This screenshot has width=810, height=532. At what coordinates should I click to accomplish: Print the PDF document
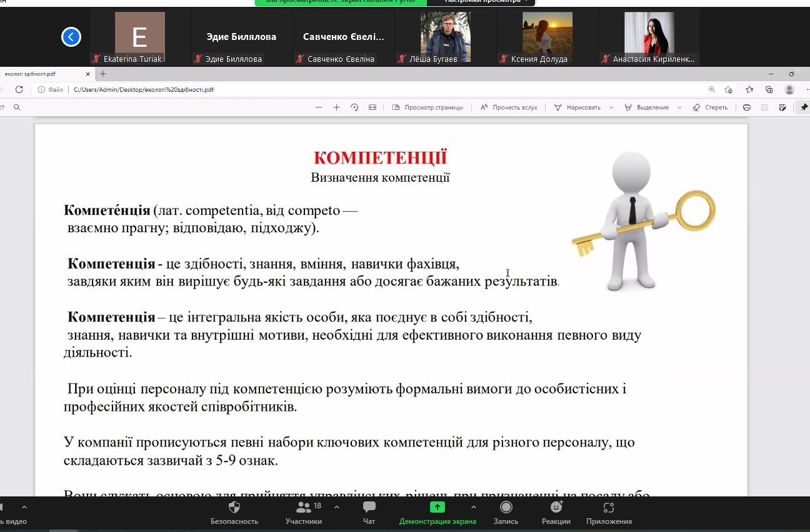(x=747, y=107)
